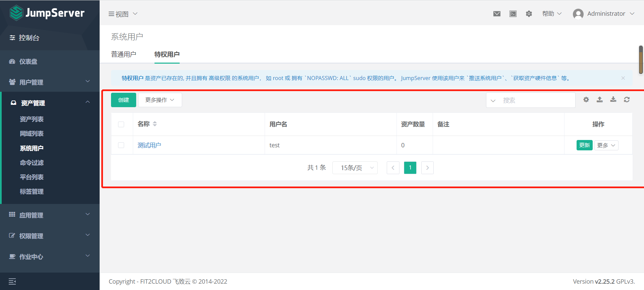Open 命令过滤 in the sidebar
644x290 pixels.
coord(32,163)
